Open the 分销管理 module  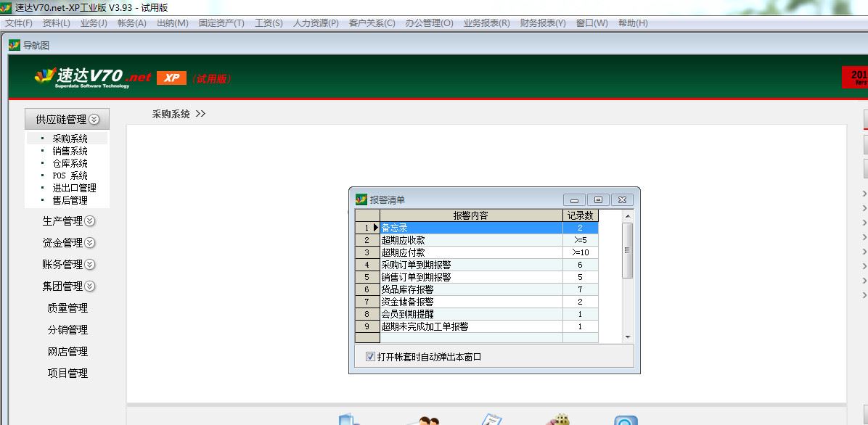67,330
